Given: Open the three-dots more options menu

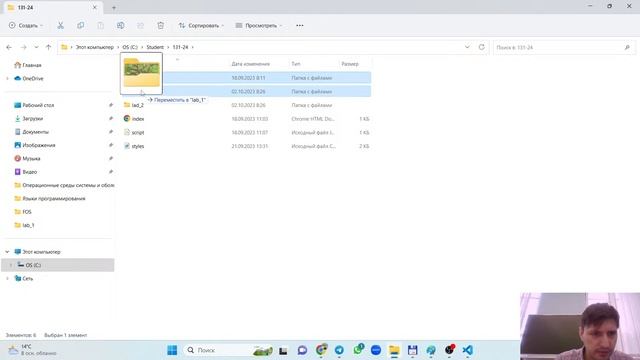Looking at the screenshot, I should coord(300,25).
